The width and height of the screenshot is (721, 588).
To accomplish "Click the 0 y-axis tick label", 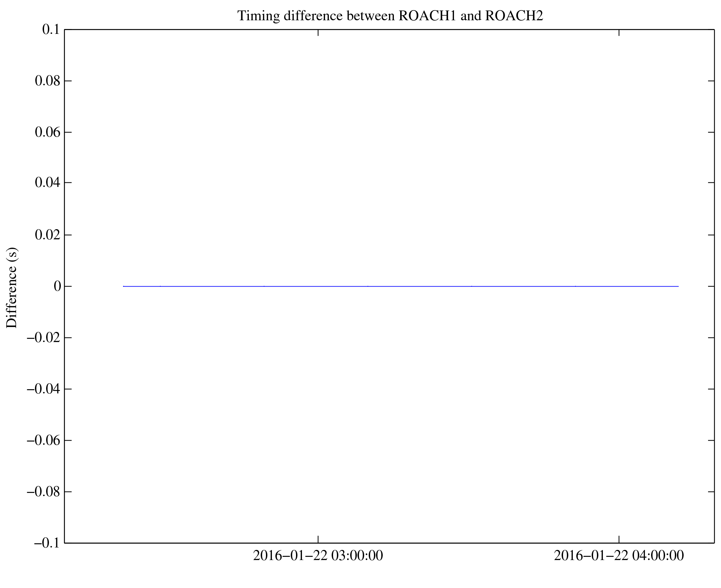I will pos(57,286).
